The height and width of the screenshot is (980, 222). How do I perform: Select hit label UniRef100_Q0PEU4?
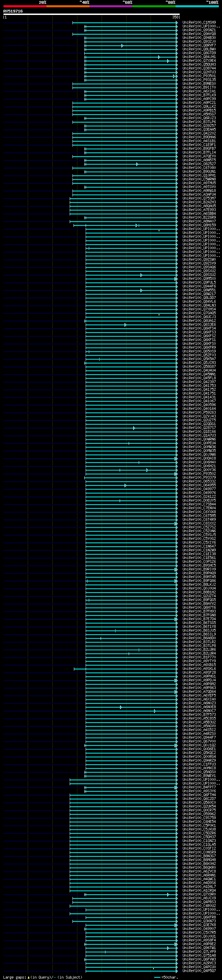199,443
